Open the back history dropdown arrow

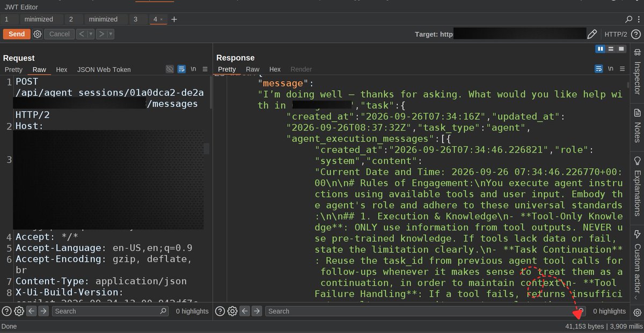coord(91,34)
